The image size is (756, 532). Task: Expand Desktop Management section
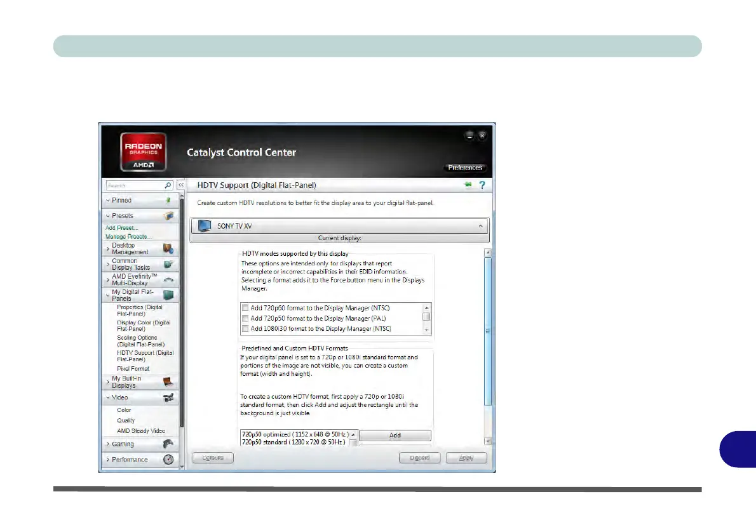coord(107,249)
